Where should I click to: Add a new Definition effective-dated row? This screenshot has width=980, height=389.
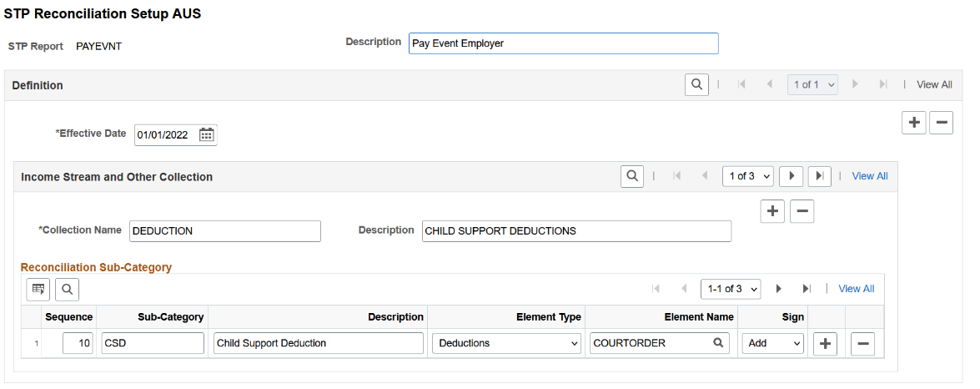point(914,123)
